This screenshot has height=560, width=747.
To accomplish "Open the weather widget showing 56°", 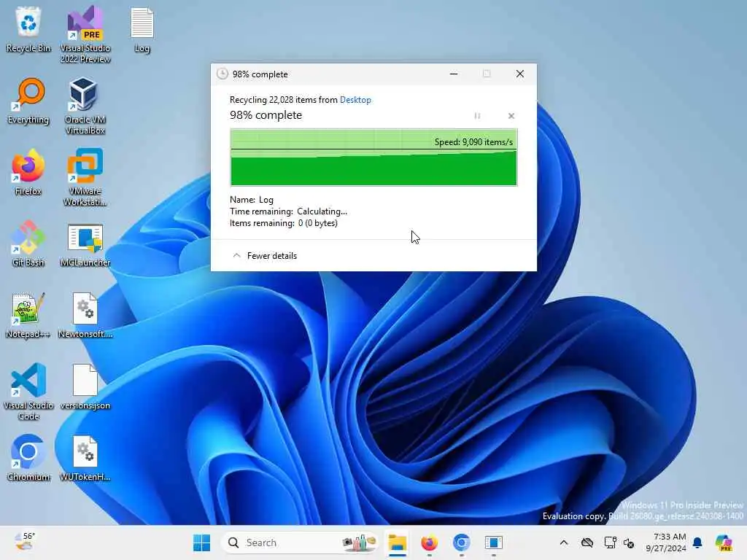I will tap(25, 542).
